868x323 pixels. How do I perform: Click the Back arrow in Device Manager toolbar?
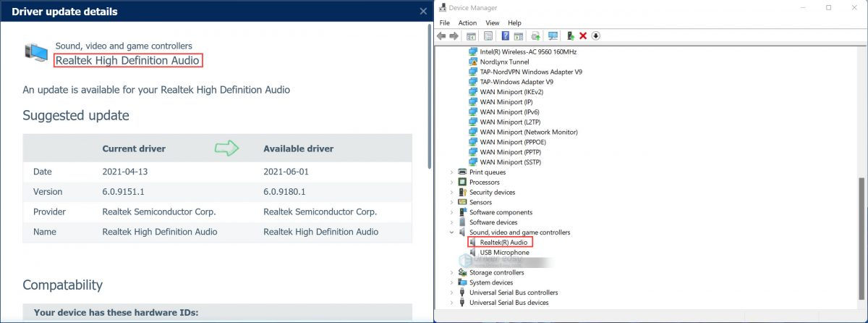[x=441, y=35]
